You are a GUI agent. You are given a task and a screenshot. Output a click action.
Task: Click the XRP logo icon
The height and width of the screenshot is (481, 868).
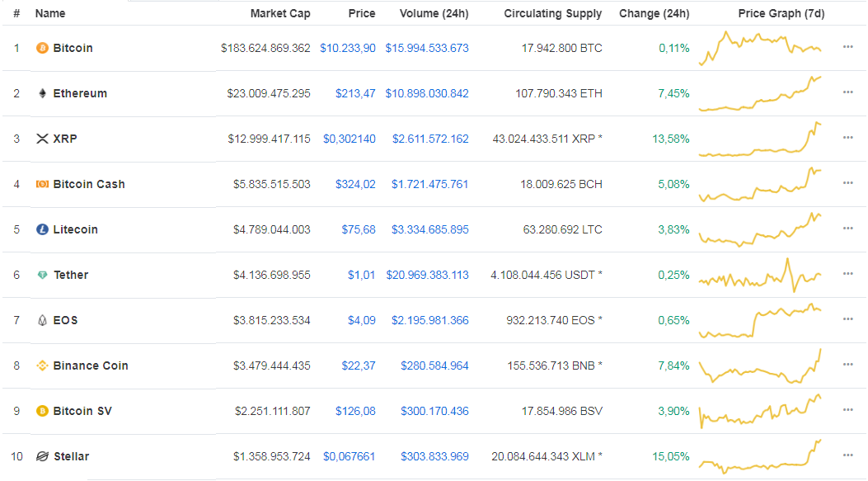pyautogui.click(x=42, y=139)
